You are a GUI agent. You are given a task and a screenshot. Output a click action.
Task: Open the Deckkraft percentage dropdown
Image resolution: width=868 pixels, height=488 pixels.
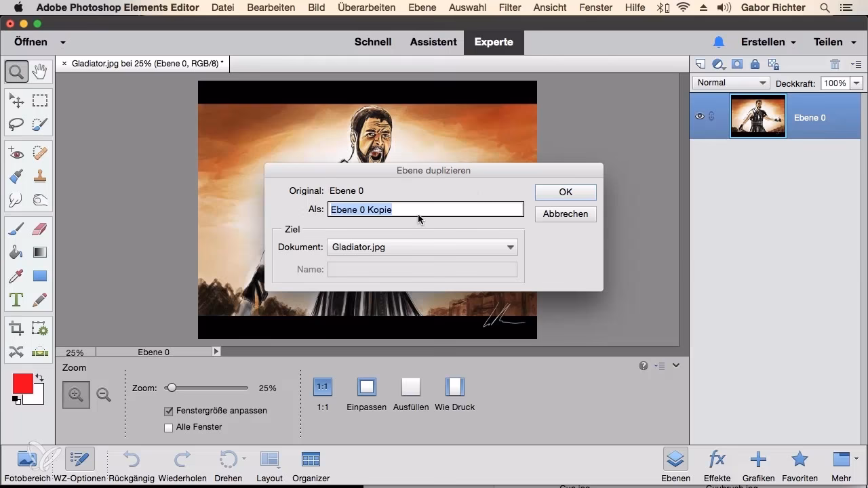pyautogui.click(x=856, y=83)
